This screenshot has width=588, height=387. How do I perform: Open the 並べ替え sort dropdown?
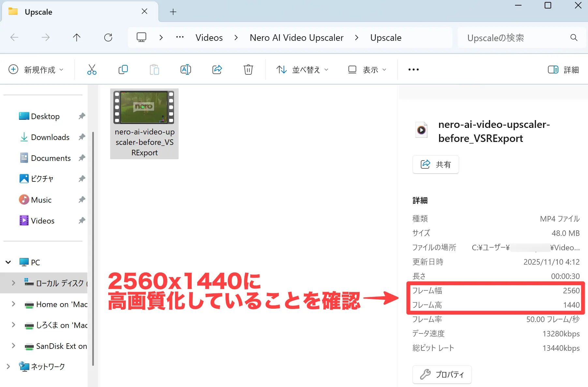[302, 70]
